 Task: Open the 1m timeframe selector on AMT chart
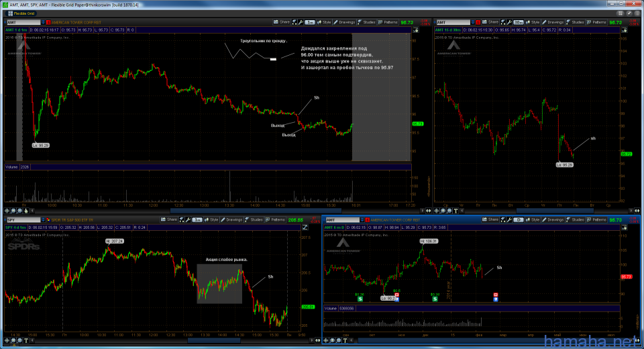[x=310, y=22]
